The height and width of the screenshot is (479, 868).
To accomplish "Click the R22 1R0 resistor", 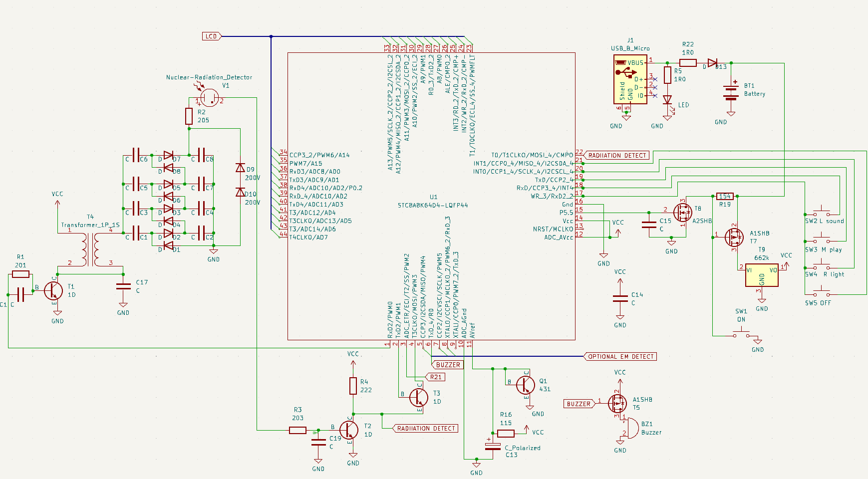I will [688, 63].
